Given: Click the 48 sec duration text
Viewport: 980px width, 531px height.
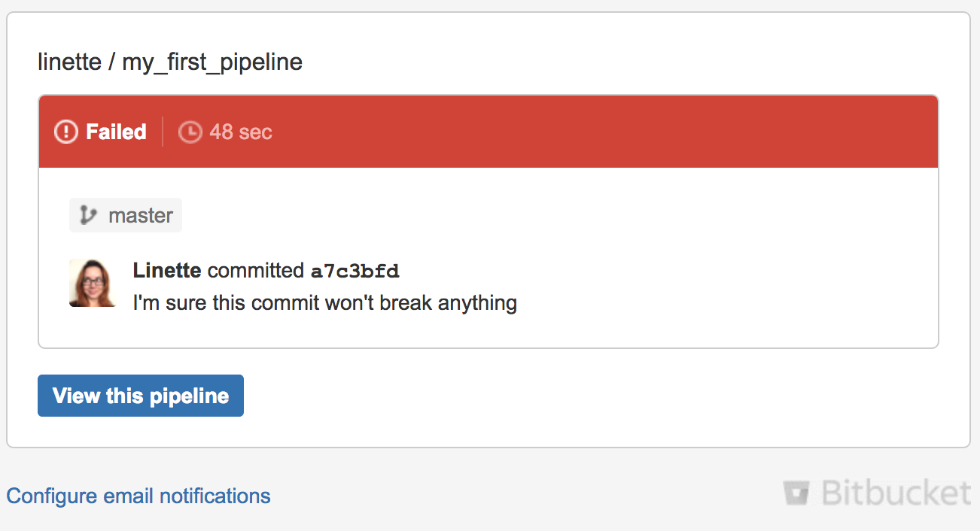Looking at the screenshot, I should click(241, 132).
